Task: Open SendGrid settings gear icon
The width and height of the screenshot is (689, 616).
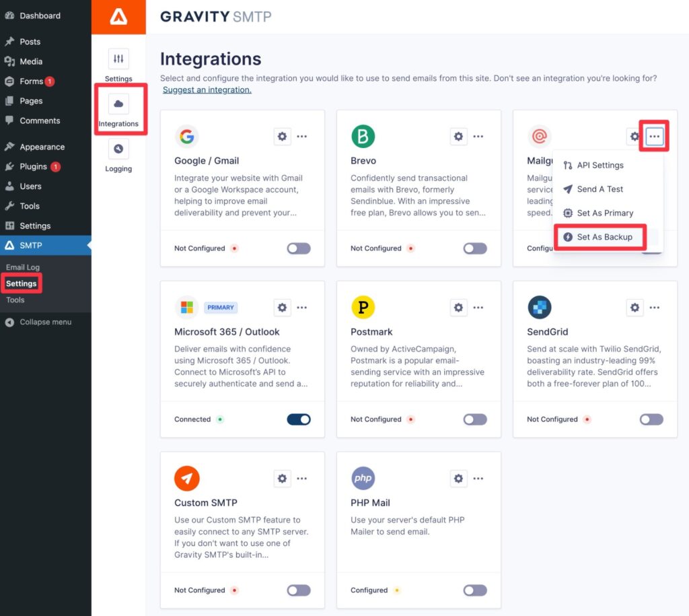Action: (x=634, y=307)
